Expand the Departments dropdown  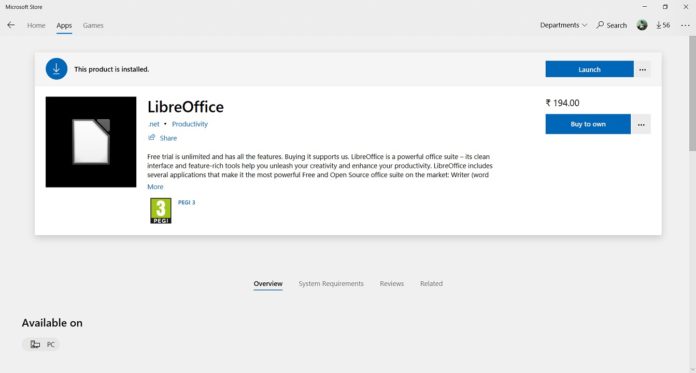click(563, 25)
